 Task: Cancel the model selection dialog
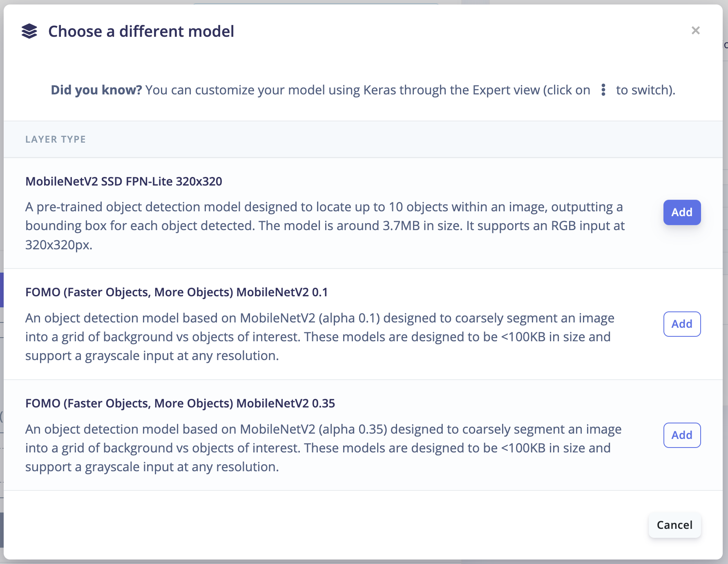674,525
